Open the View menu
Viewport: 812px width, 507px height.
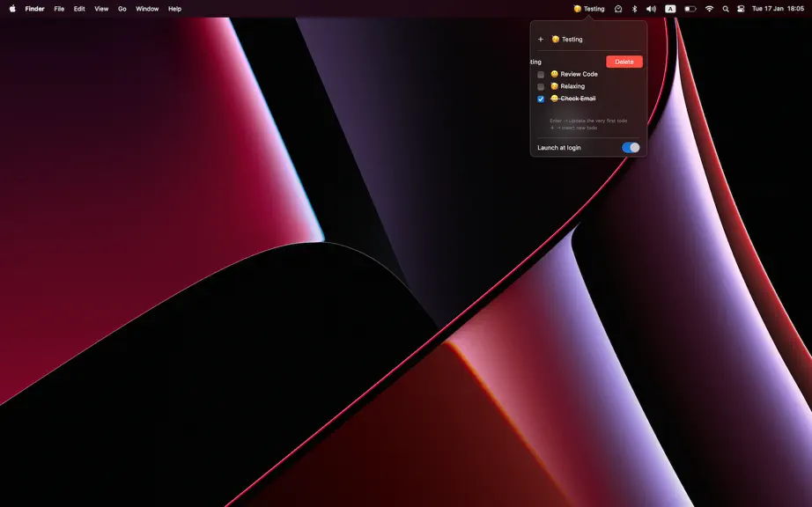pyautogui.click(x=101, y=9)
